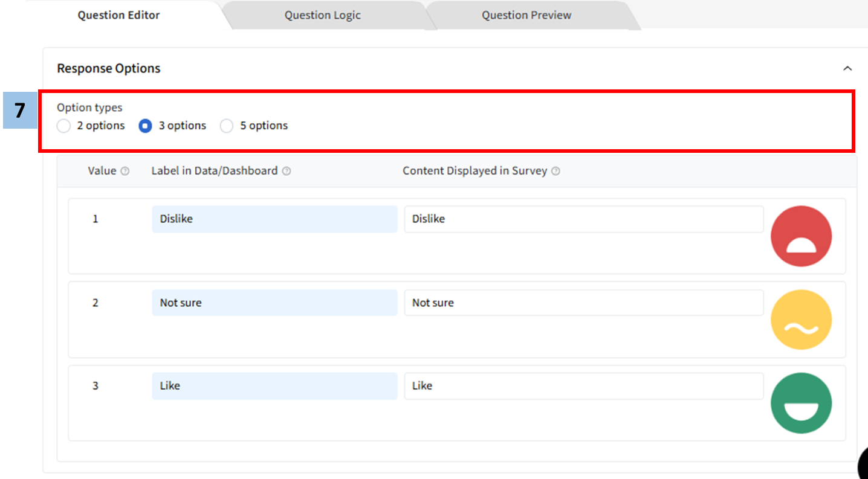The image size is (868, 479).
Task: Click help icon beside Label in Data/Dashboard
Action: coord(287,171)
